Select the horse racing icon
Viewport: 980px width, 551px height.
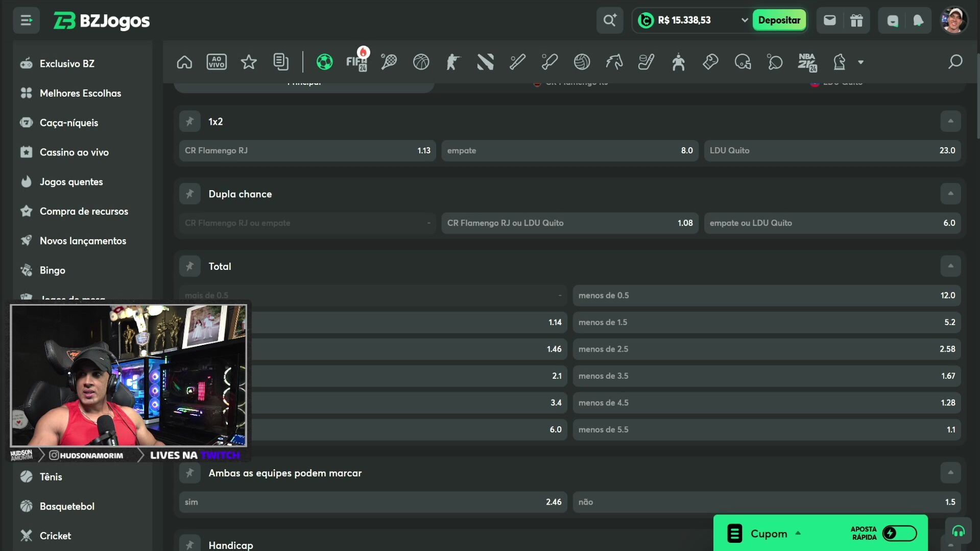(614, 62)
